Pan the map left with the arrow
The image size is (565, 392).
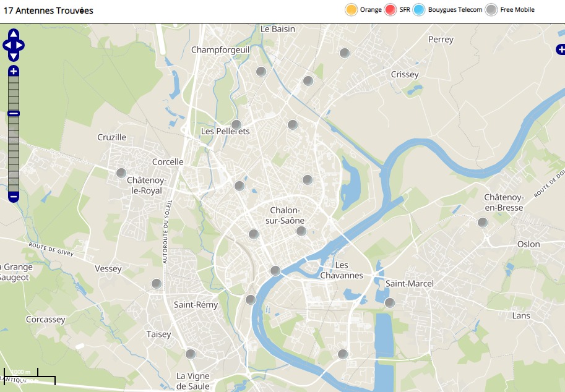tap(6, 45)
